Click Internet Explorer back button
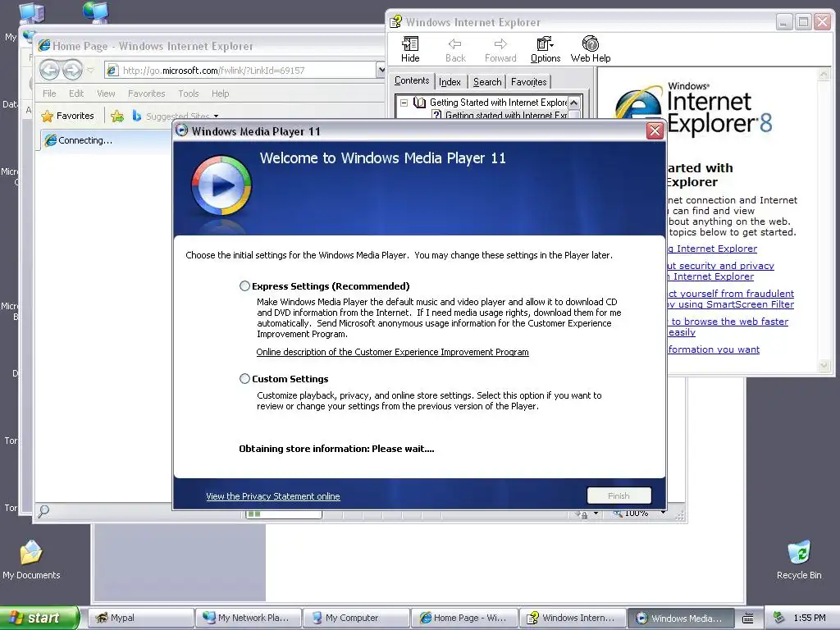The height and width of the screenshot is (630, 840). [50, 71]
